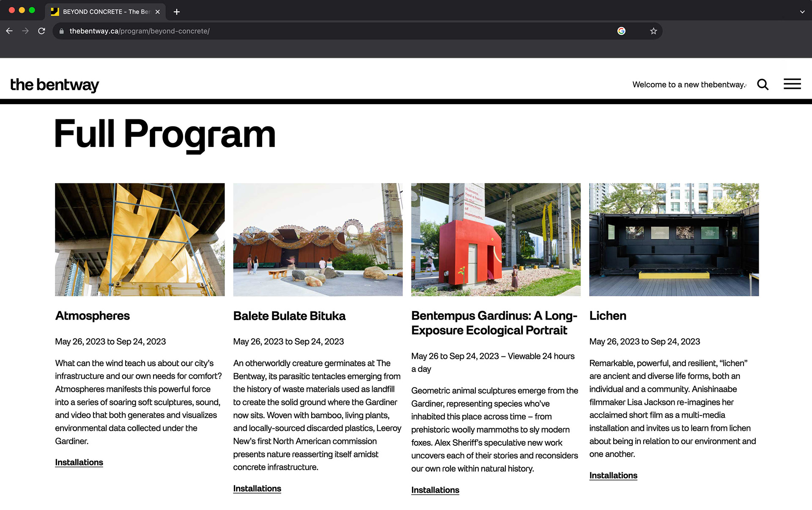Click the Atmospheres date May 26, 2023 to Sep 24, 2023
The image size is (812, 510).
[110, 342]
